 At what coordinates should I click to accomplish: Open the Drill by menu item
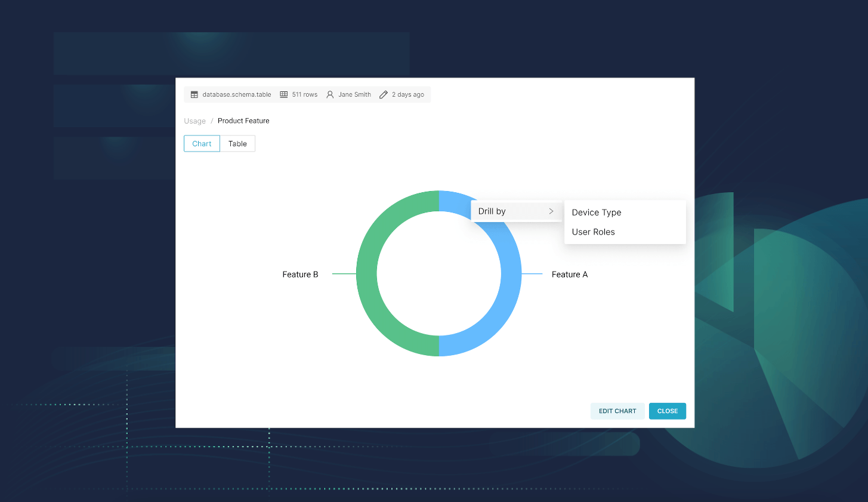click(492, 211)
